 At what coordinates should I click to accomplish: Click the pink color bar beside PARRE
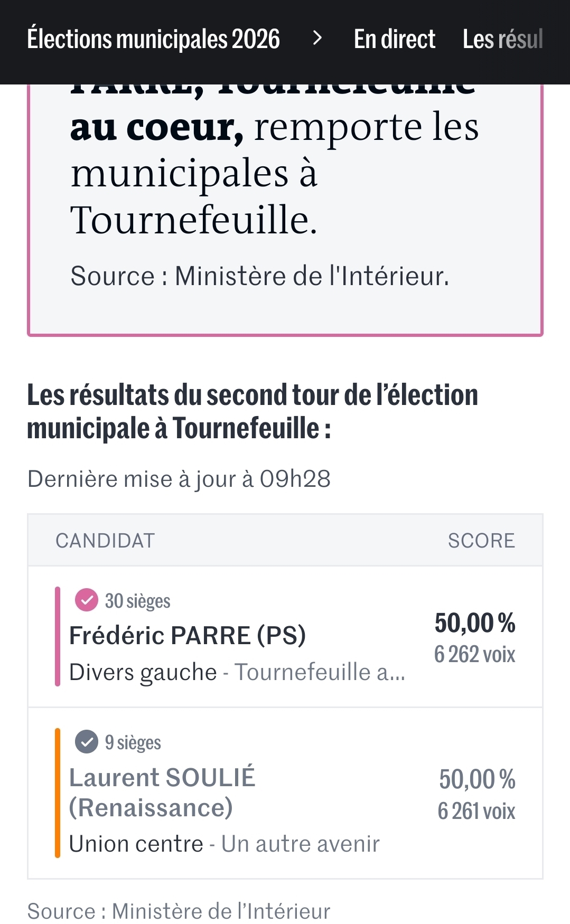(58, 636)
